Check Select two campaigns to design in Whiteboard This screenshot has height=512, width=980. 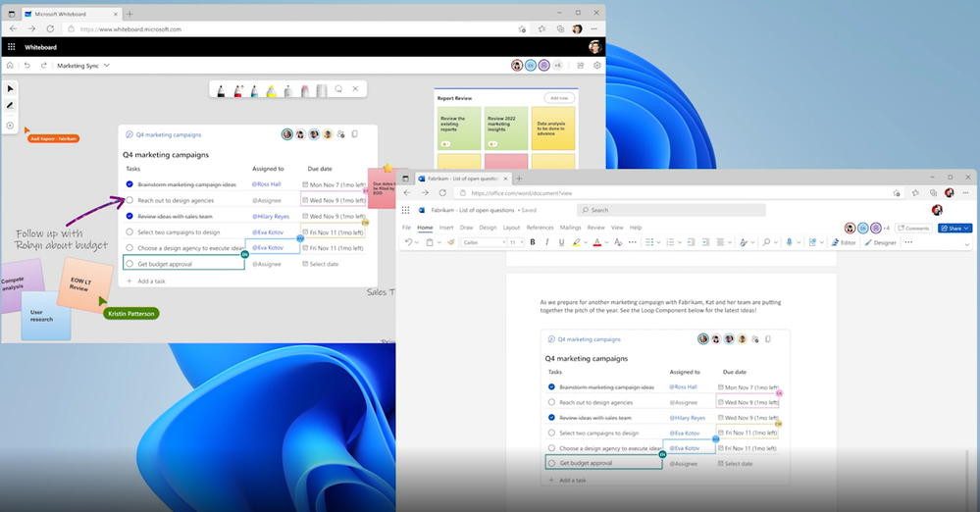pyautogui.click(x=129, y=231)
